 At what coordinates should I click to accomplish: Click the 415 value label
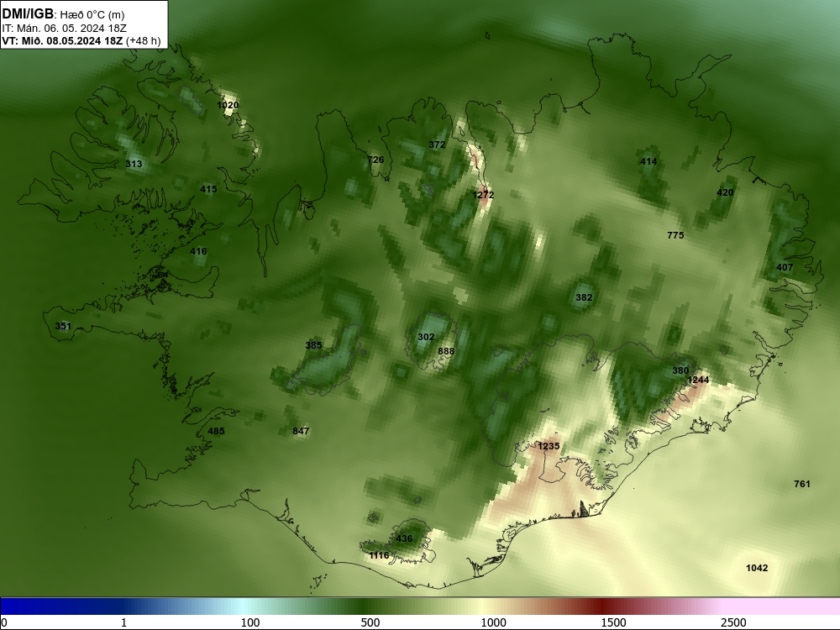208,189
